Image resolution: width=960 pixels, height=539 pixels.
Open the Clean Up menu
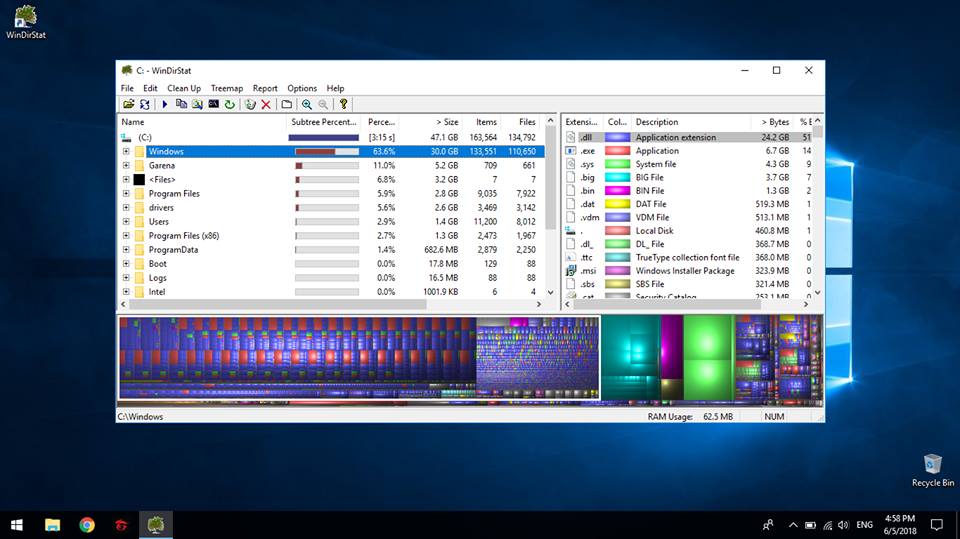point(184,88)
